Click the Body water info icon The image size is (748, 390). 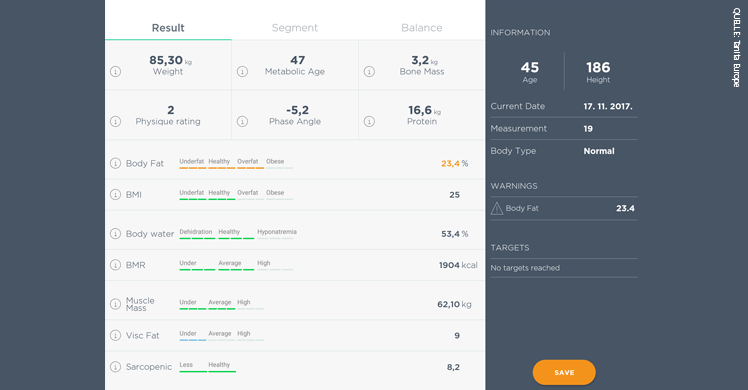pyautogui.click(x=115, y=234)
